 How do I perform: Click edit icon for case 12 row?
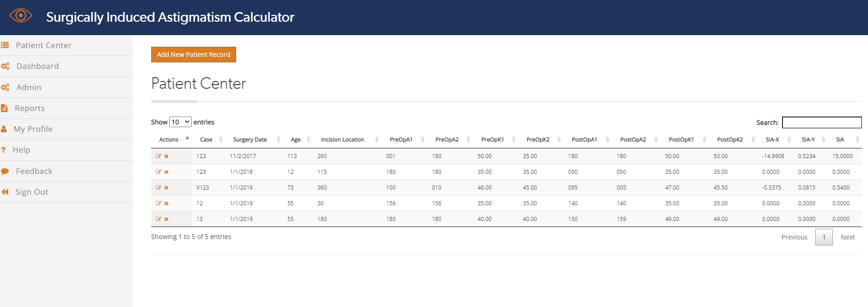coord(159,203)
